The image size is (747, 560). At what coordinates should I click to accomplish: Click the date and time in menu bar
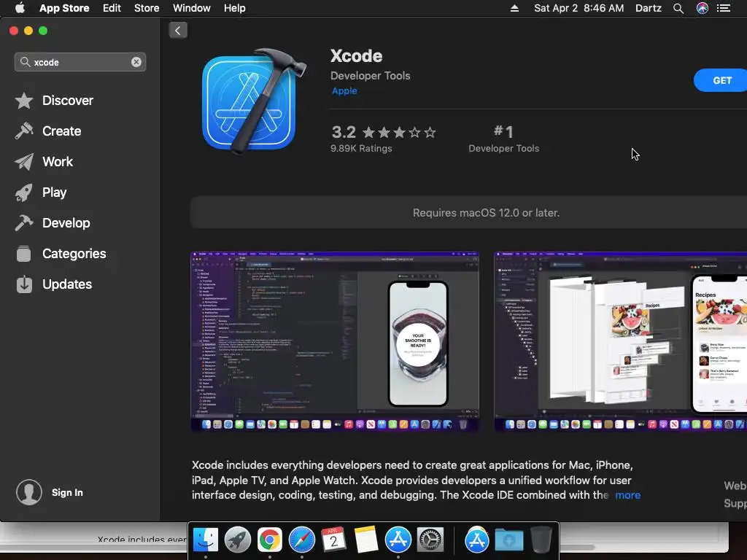point(578,8)
